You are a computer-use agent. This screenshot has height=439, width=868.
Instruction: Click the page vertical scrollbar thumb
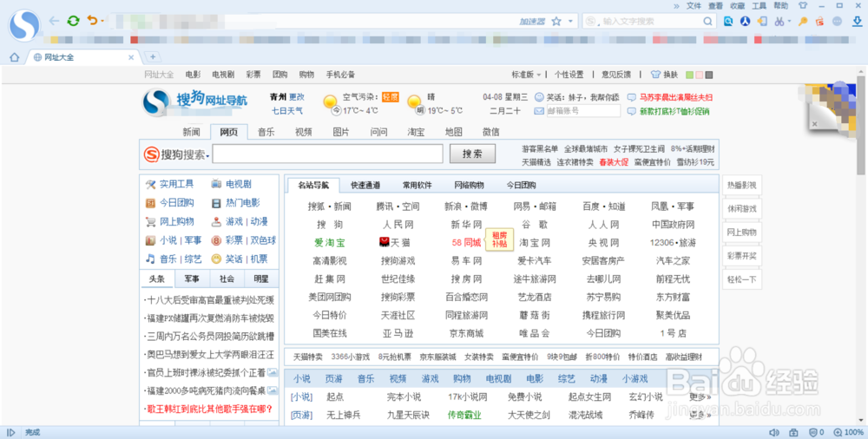(x=861, y=125)
